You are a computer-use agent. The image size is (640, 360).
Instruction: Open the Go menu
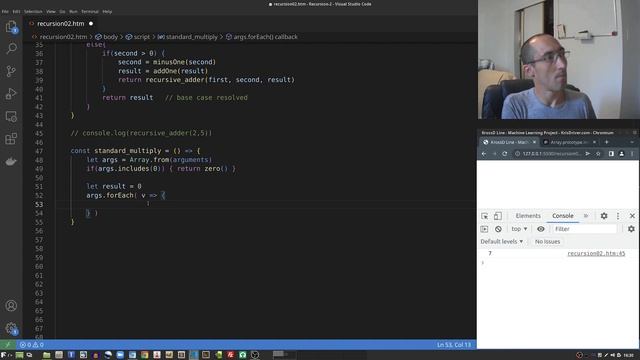pyautogui.click(x=62, y=11)
